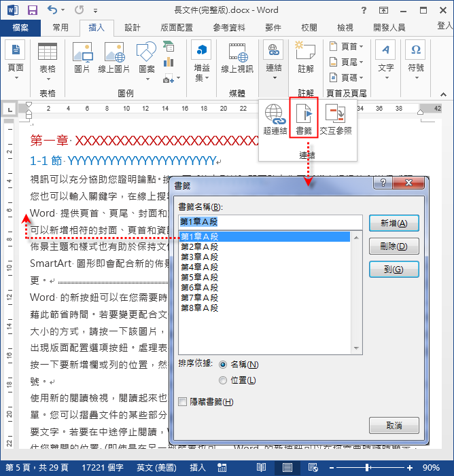Viewport: 454px width, 476px height.
Task: Select sort by 名稱(N) radio button
Action: point(223,365)
